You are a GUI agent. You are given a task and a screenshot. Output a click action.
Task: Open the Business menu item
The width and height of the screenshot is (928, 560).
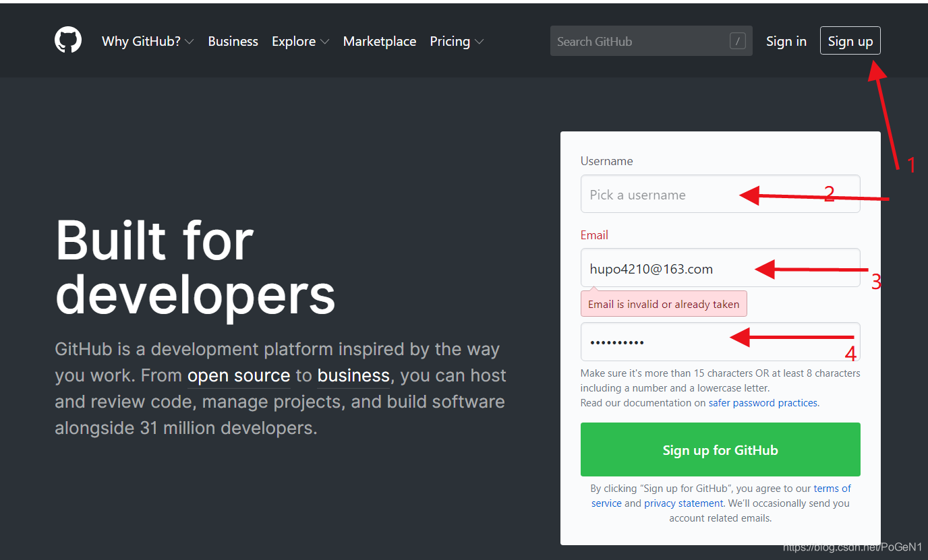pyautogui.click(x=233, y=41)
